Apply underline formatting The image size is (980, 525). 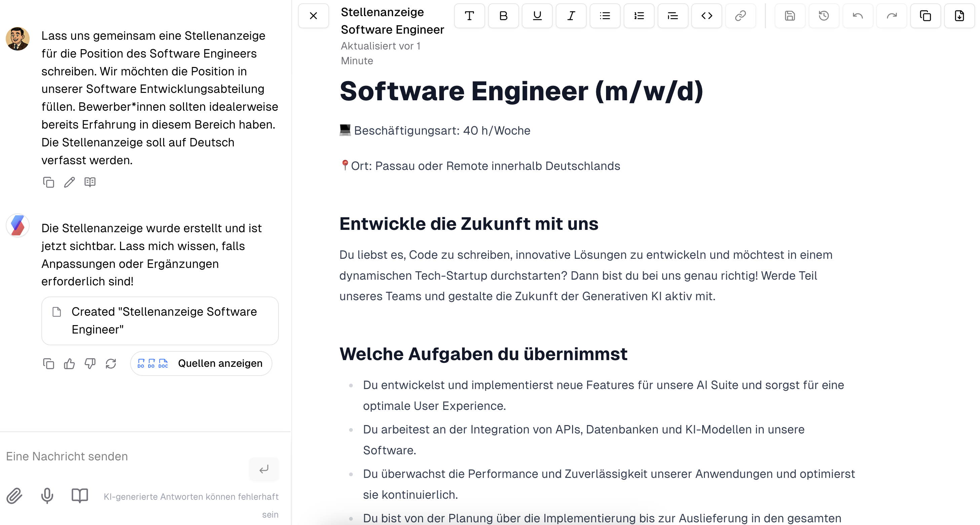click(537, 16)
